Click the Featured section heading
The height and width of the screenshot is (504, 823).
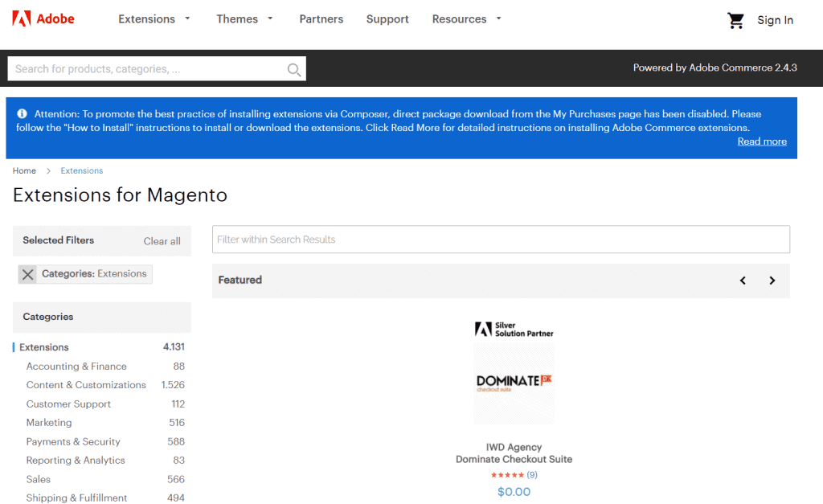240,281
